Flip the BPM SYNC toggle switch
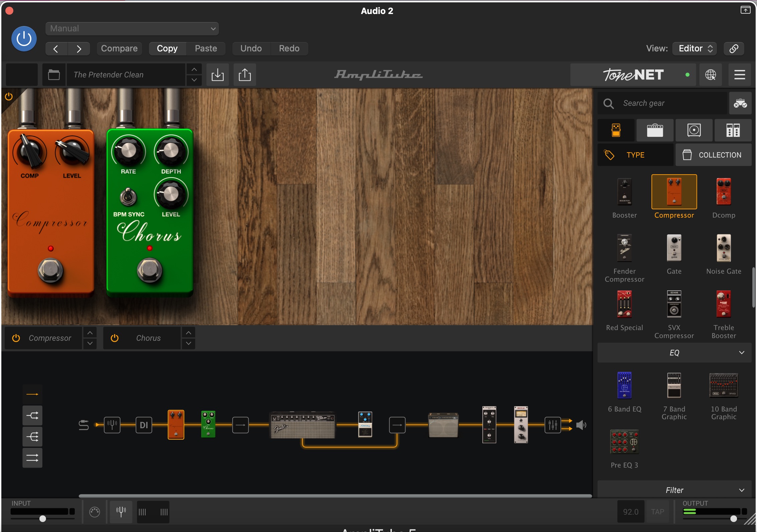The height and width of the screenshot is (532, 757). click(x=128, y=197)
